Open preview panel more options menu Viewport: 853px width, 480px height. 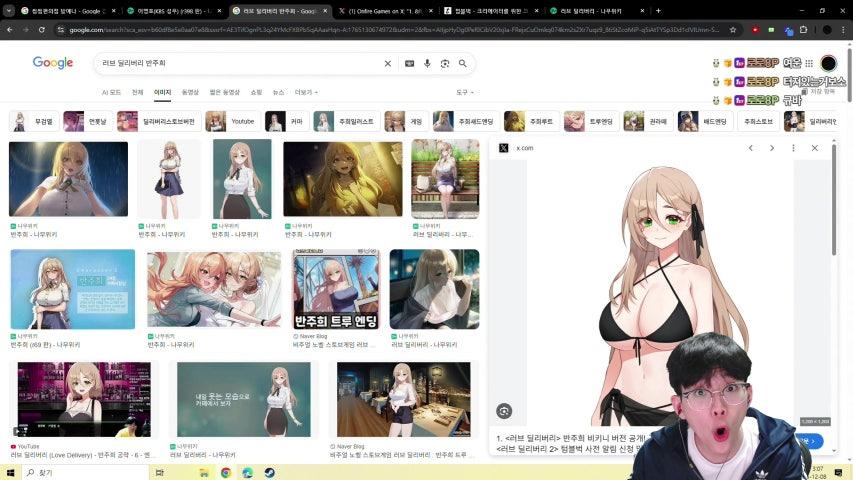pyautogui.click(x=793, y=148)
